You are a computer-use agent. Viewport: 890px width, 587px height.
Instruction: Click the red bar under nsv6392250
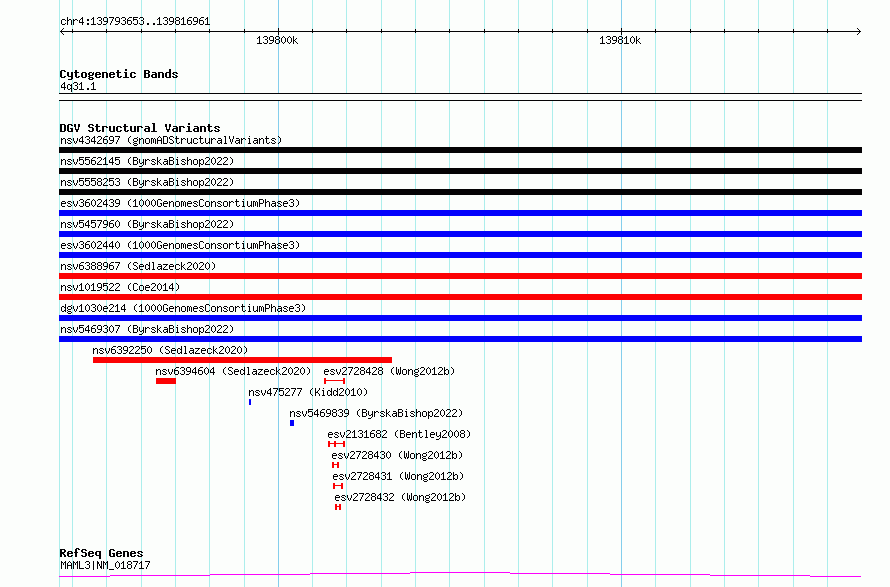click(x=242, y=360)
